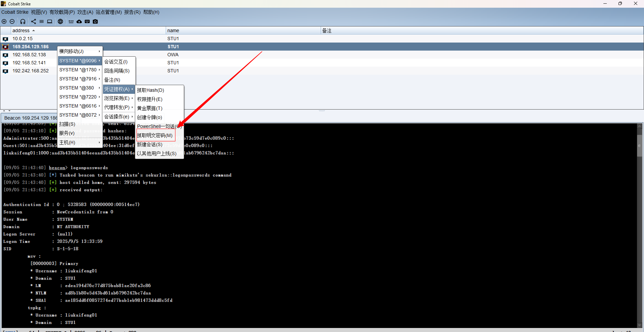The width and height of the screenshot is (644, 332).
Task: Switch to session table view via the three-lines icon
Action: 42,21
